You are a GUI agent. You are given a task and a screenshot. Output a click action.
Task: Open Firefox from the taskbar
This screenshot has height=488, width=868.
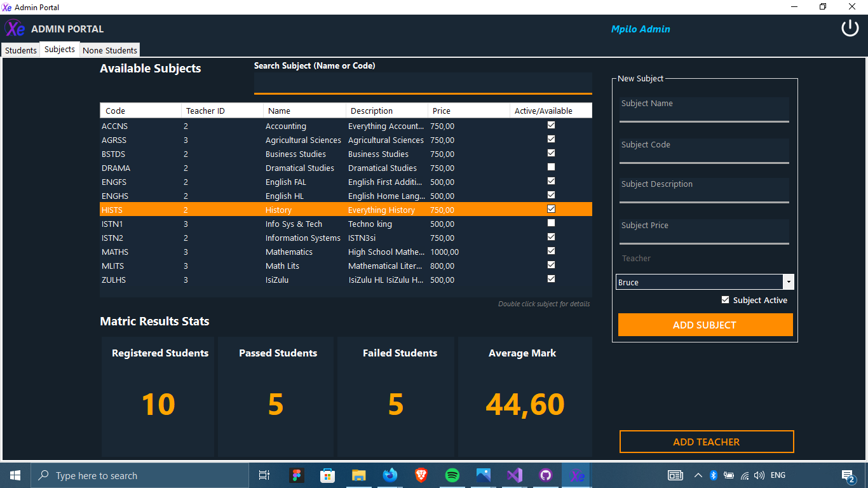point(390,475)
